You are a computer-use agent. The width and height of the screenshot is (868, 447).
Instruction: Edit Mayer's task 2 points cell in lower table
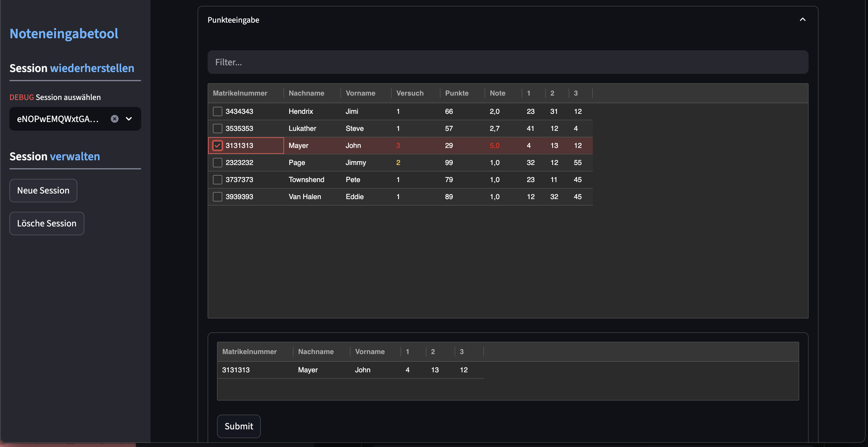(x=435, y=370)
